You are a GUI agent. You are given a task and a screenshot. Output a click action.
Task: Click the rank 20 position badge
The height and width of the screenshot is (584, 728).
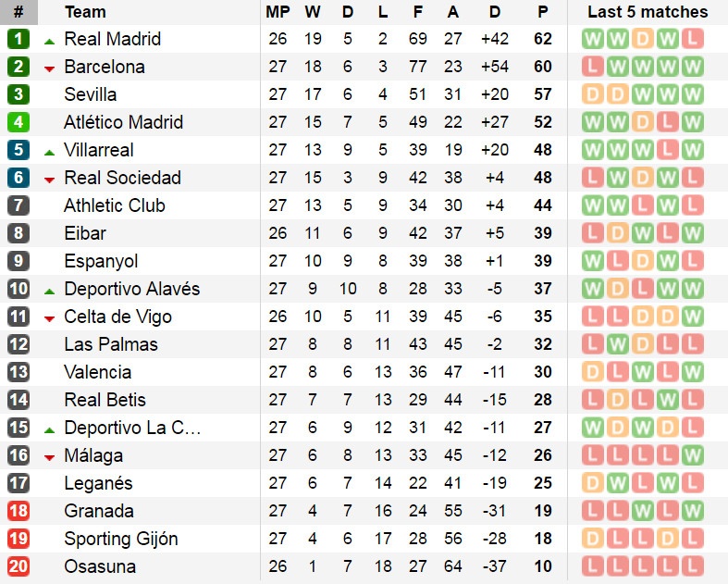19,566
